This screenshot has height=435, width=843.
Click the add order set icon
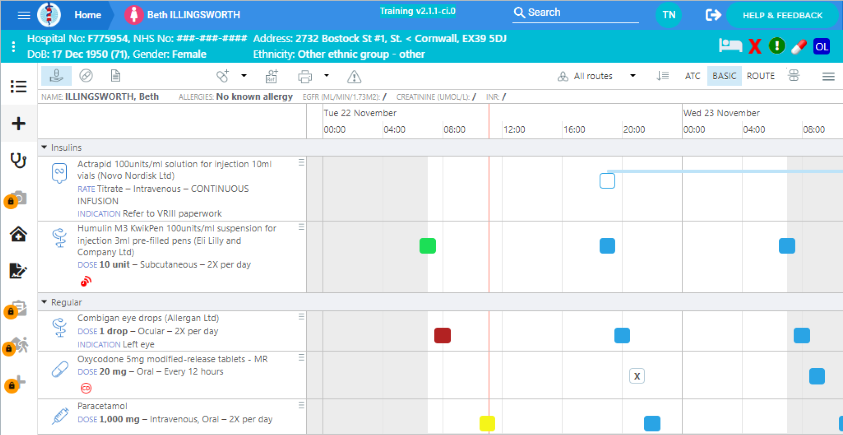click(272, 76)
